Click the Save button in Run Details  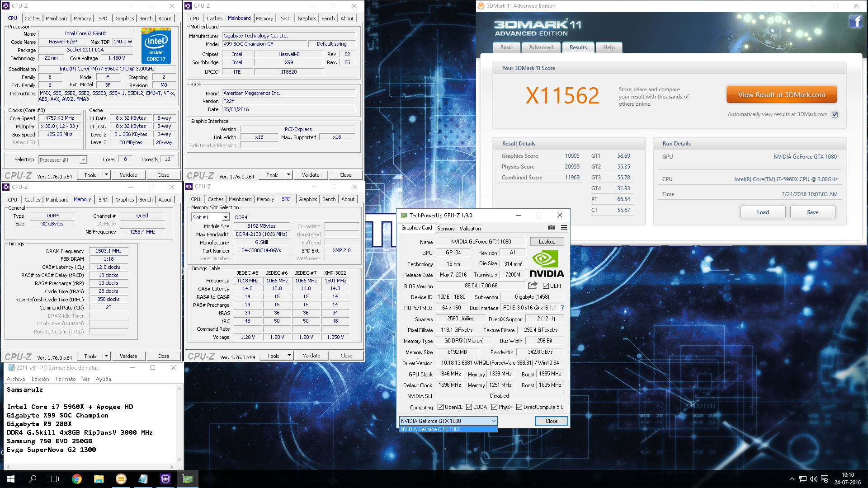tap(812, 212)
